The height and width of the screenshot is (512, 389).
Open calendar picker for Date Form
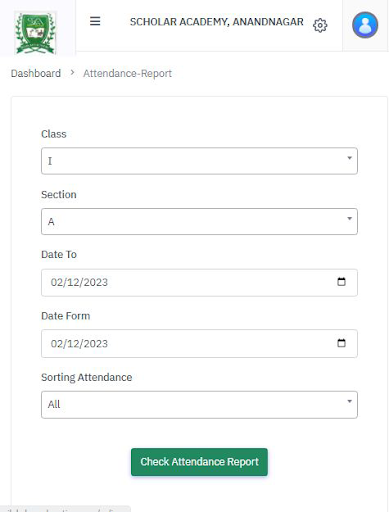coord(341,343)
